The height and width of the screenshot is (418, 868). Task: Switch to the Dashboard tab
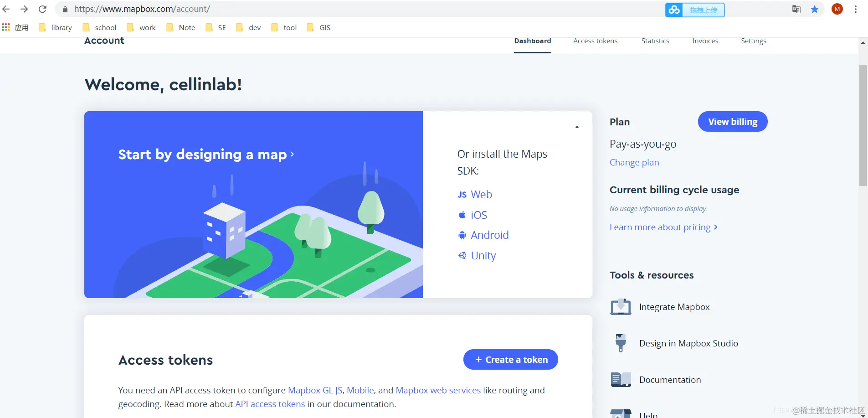(x=533, y=41)
